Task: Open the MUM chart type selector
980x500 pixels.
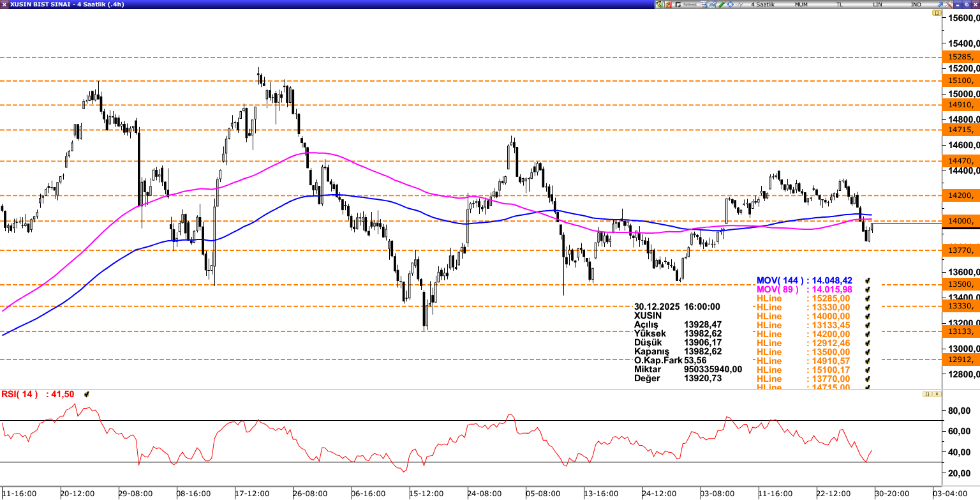Action: tap(801, 4)
